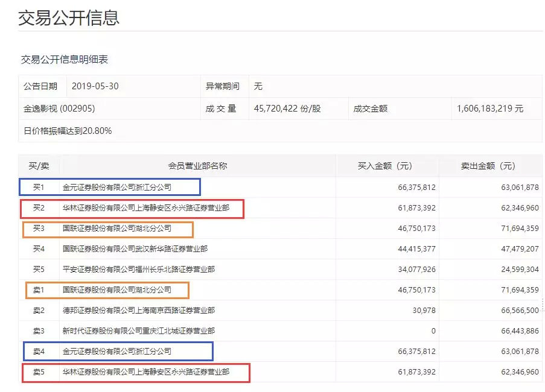Viewport: 545px width, 392px height.
Task: Open 金元证券浙江分公司 in the 卖4 row
Action: click(117, 352)
